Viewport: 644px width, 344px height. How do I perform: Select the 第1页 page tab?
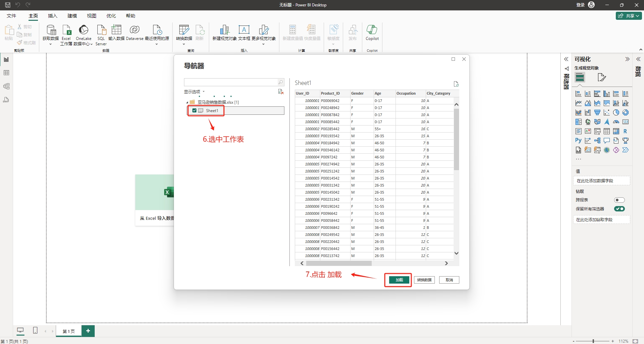[x=69, y=331]
